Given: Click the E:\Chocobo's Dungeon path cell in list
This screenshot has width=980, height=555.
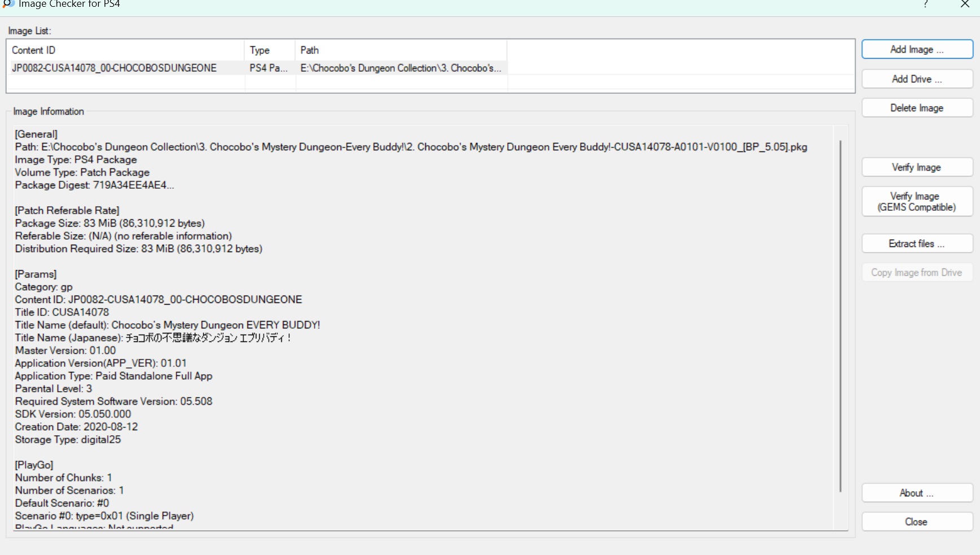Looking at the screenshot, I should pyautogui.click(x=400, y=68).
